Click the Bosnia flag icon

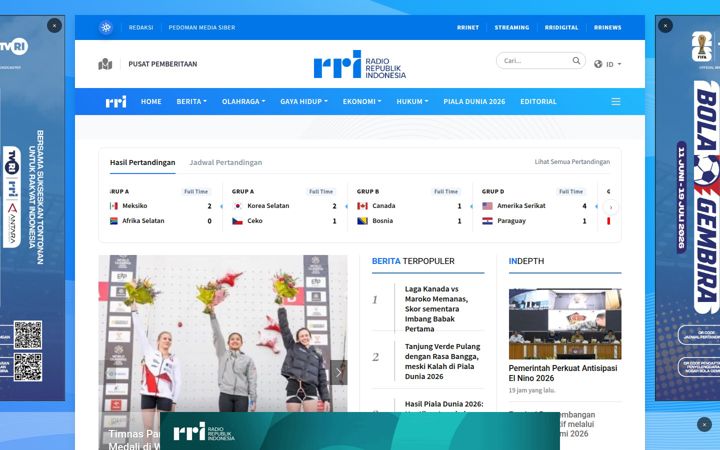362,221
